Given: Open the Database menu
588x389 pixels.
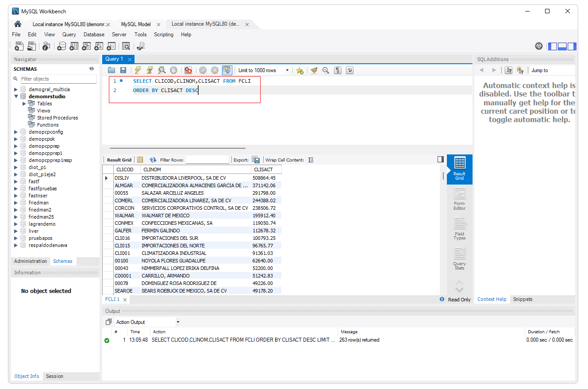Looking at the screenshot, I should [94, 35].
